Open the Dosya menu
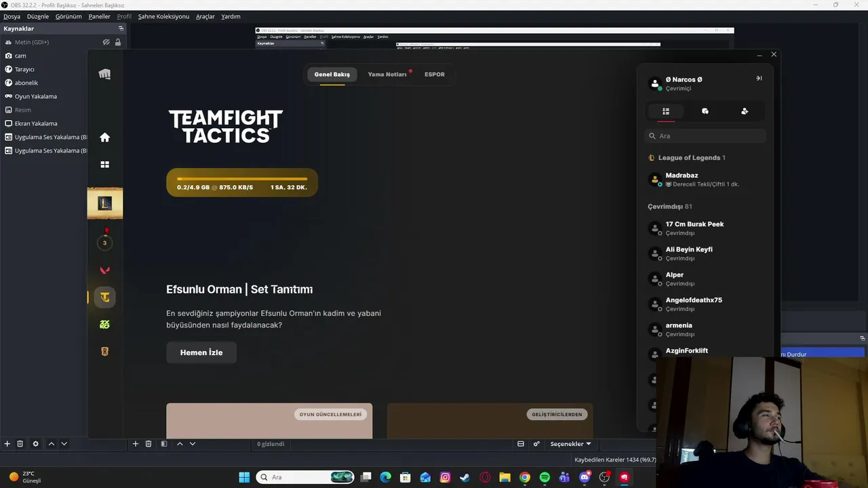The width and height of the screenshot is (868, 488). click(12, 16)
